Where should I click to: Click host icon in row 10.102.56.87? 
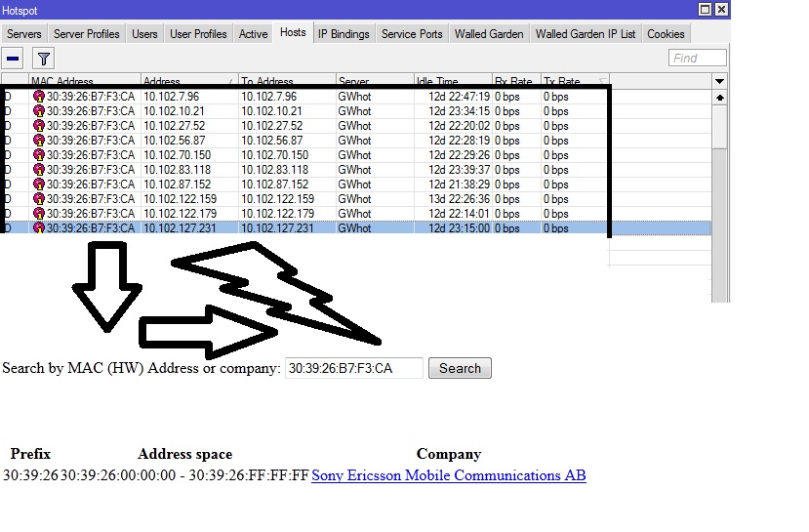click(39, 140)
